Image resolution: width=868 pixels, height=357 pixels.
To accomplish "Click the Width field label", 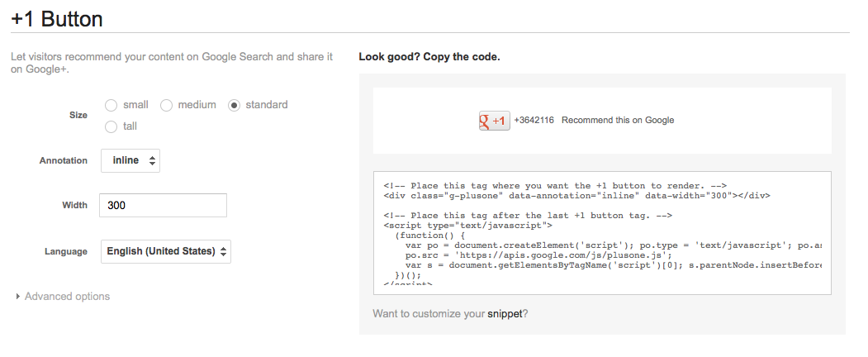I will (74, 205).
